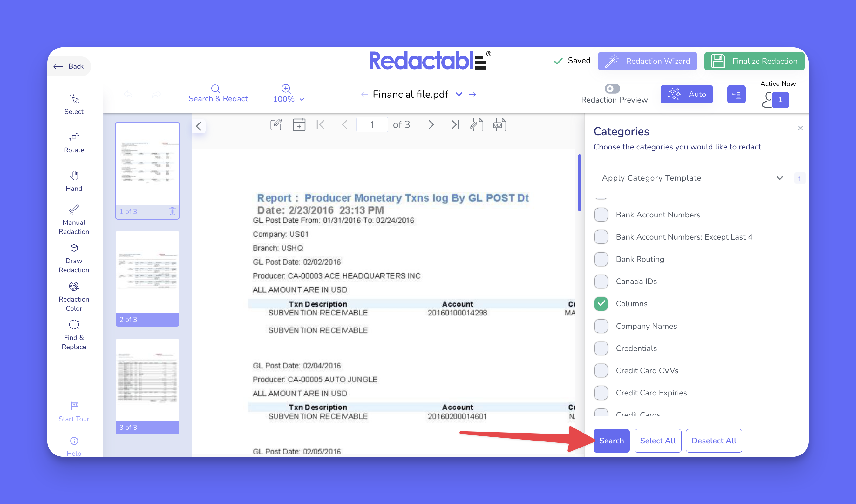Toggle the Redaction Preview switch

612,89
